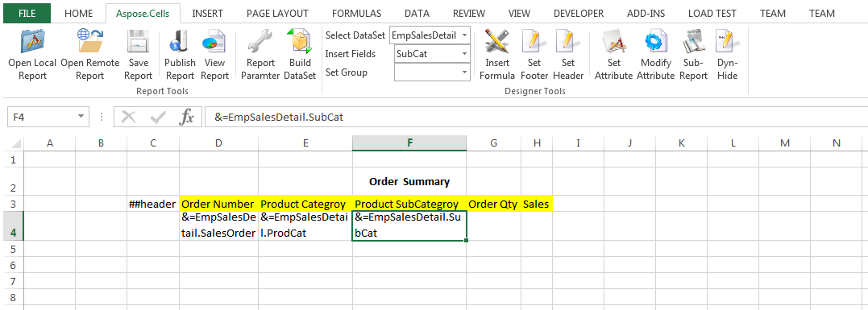Click the Report Paramter wrench icon
Viewport: 868px width, 310px height.
[260, 42]
